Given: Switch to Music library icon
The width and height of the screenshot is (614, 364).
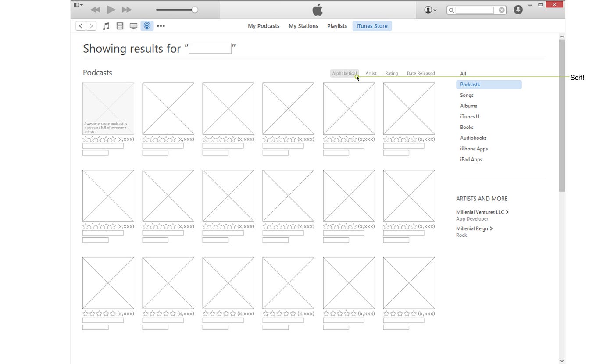Looking at the screenshot, I should click(x=106, y=26).
